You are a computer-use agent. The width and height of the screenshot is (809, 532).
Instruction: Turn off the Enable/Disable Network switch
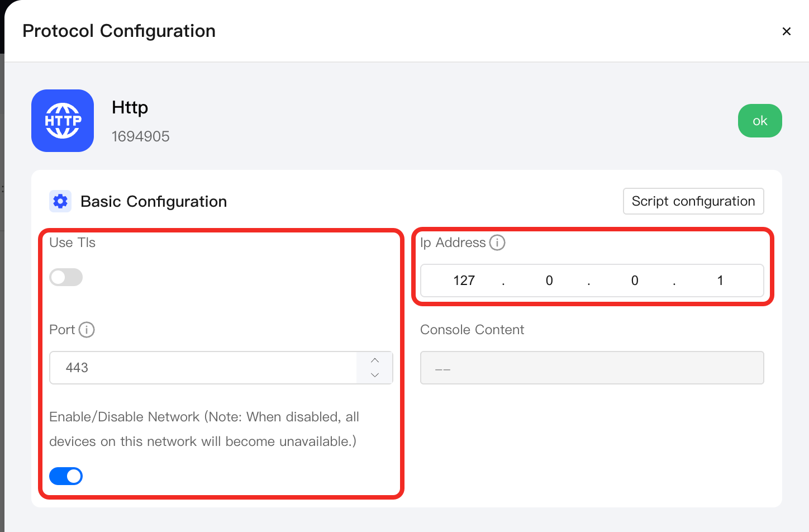[66, 476]
